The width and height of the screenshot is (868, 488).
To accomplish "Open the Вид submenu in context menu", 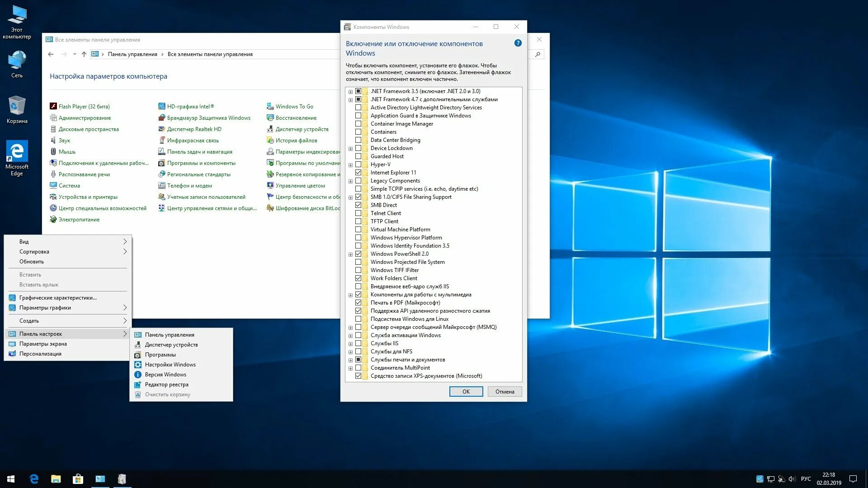I will tap(68, 242).
